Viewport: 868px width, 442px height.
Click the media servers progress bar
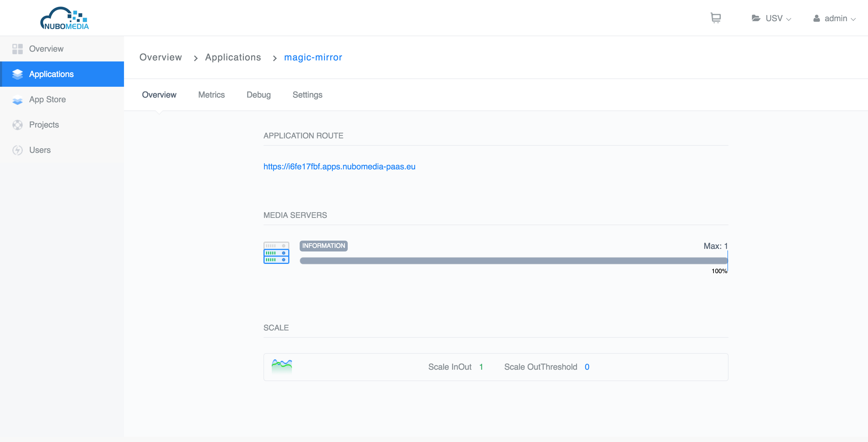514,261
